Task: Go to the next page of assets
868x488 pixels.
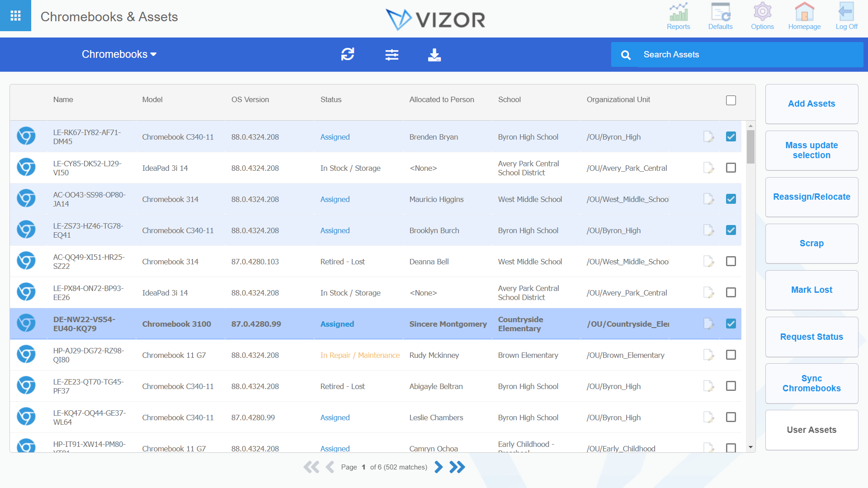Action: point(438,467)
